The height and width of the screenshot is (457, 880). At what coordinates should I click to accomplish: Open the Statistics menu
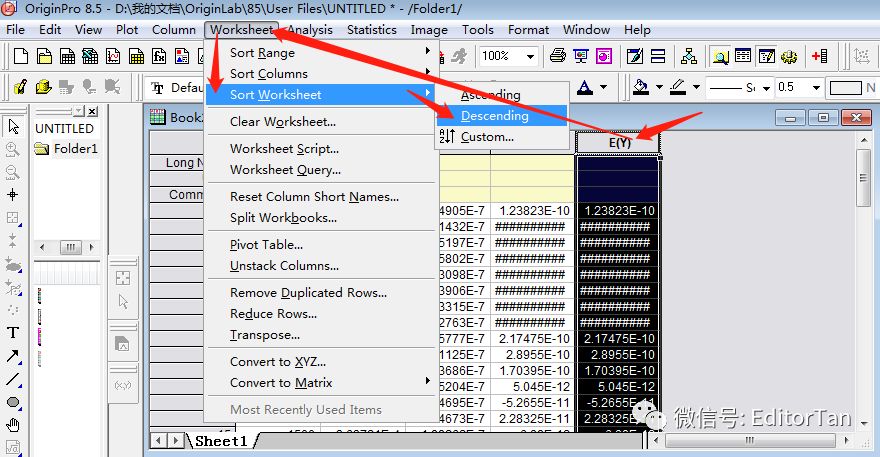(x=372, y=30)
